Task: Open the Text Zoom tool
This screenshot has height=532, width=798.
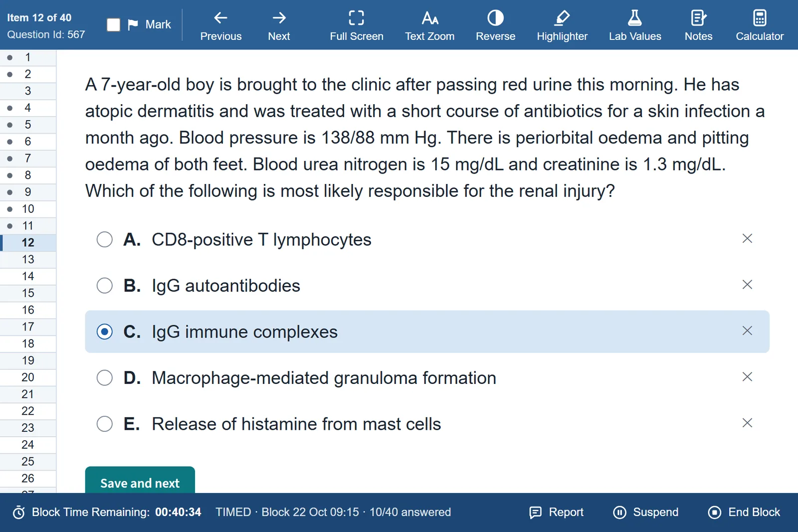Action: (x=429, y=26)
